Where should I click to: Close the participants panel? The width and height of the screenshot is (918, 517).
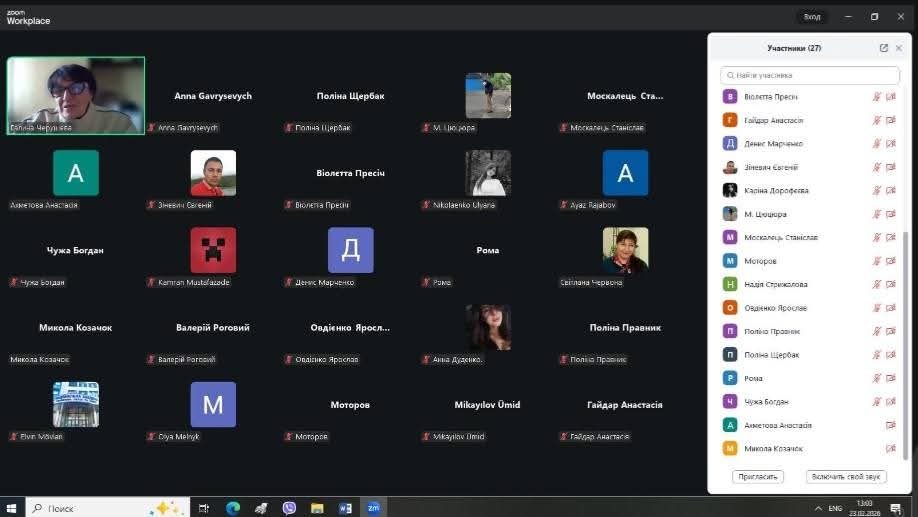pyautogui.click(x=898, y=48)
